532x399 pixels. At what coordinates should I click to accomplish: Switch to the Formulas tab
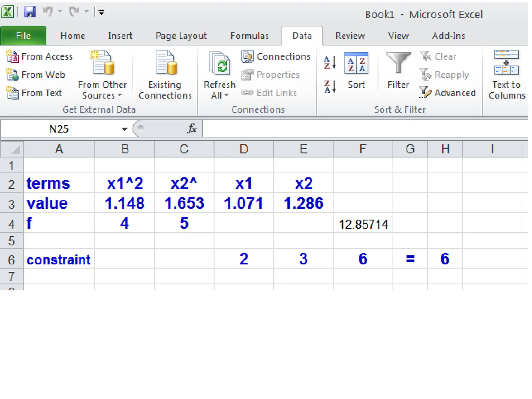click(249, 36)
